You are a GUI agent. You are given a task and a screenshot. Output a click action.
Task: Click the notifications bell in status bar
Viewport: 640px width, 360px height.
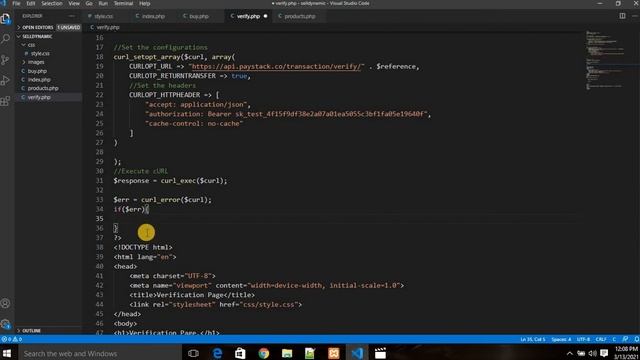(x=636, y=339)
